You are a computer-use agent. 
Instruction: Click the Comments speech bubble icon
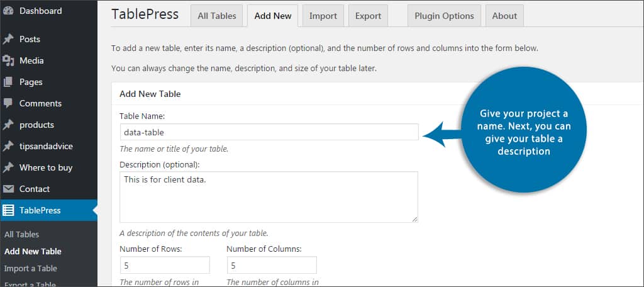click(x=8, y=104)
